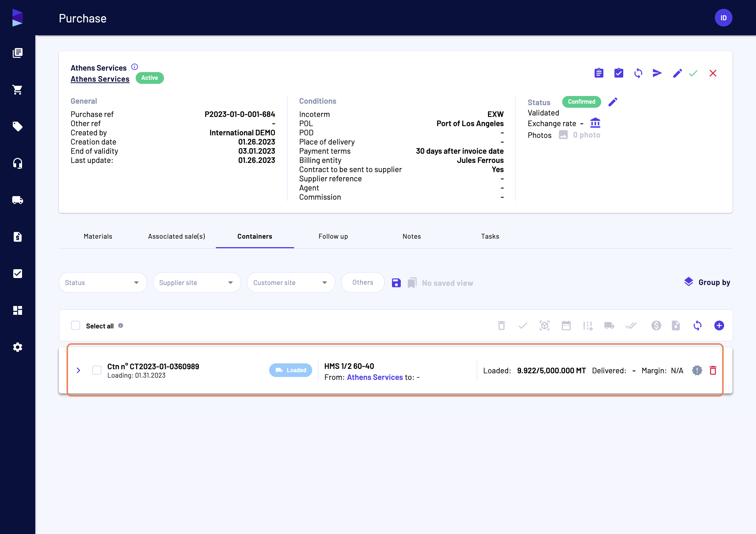Open Athens Services link in container row
The width and height of the screenshot is (756, 534).
coord(375,377)
